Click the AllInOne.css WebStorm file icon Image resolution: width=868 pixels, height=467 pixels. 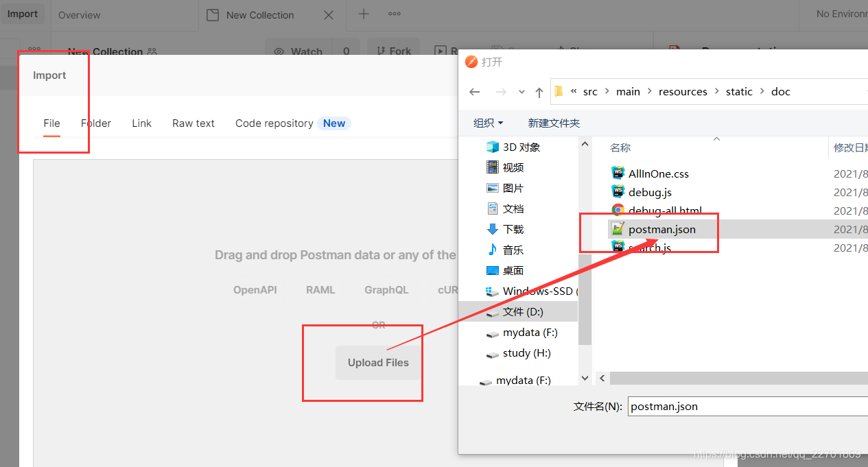pyautogui.click(x=618, y=173)
